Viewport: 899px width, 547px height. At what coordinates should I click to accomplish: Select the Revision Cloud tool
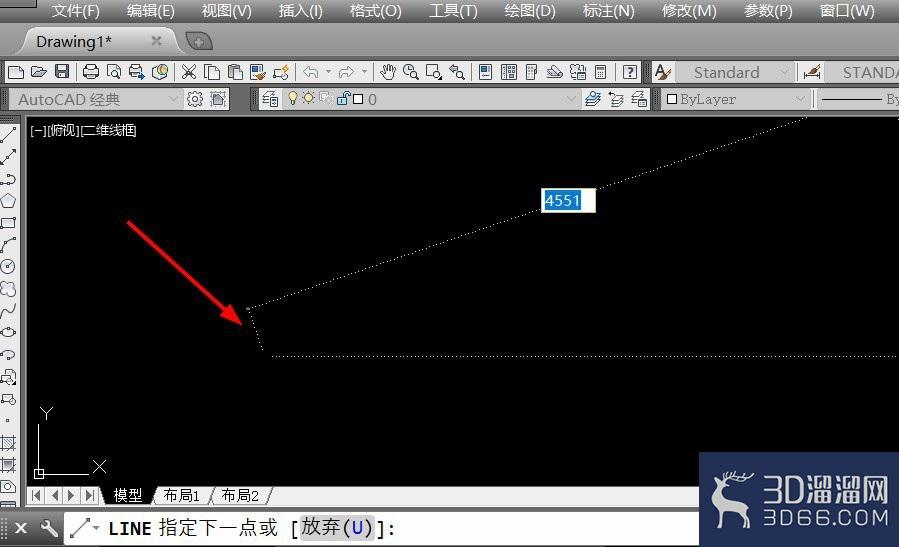click(8, 288)
